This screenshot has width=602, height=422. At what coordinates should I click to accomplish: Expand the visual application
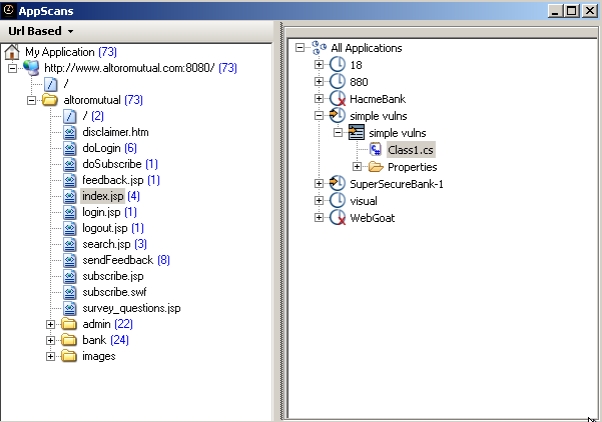[x=319, y=200]
